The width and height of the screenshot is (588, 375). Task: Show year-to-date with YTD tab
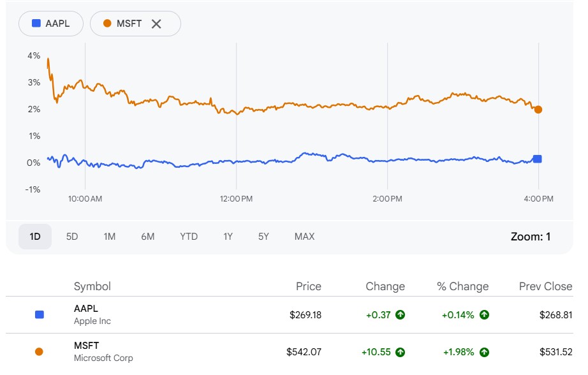(x=189, y=237)
